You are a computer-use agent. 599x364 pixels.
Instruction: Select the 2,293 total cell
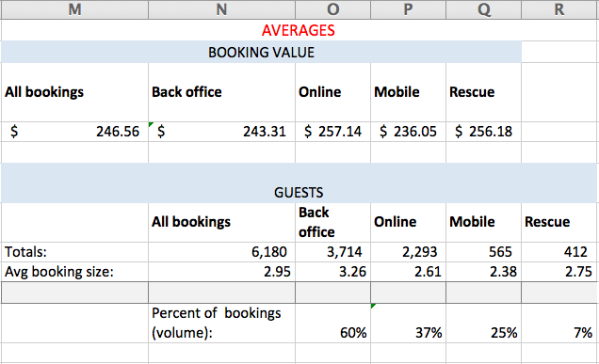point(408,252)
